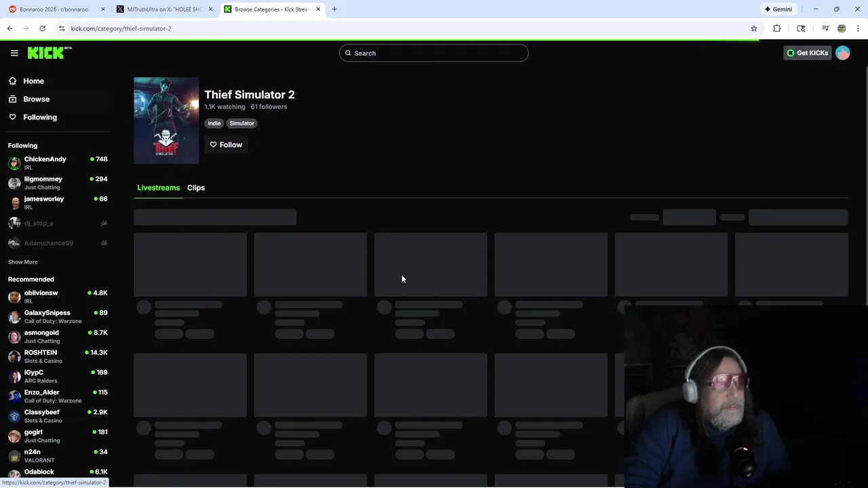Open offline dj_stop_e channel
This screenshot has width=868, height=488.
pyautogui.click(x=58, y=223)
